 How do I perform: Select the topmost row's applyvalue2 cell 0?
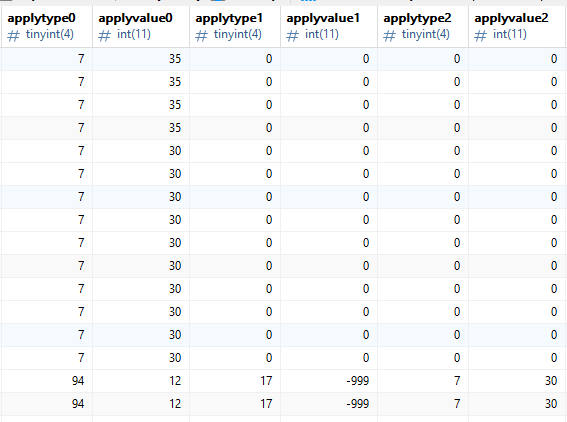[x=517, y=59]
